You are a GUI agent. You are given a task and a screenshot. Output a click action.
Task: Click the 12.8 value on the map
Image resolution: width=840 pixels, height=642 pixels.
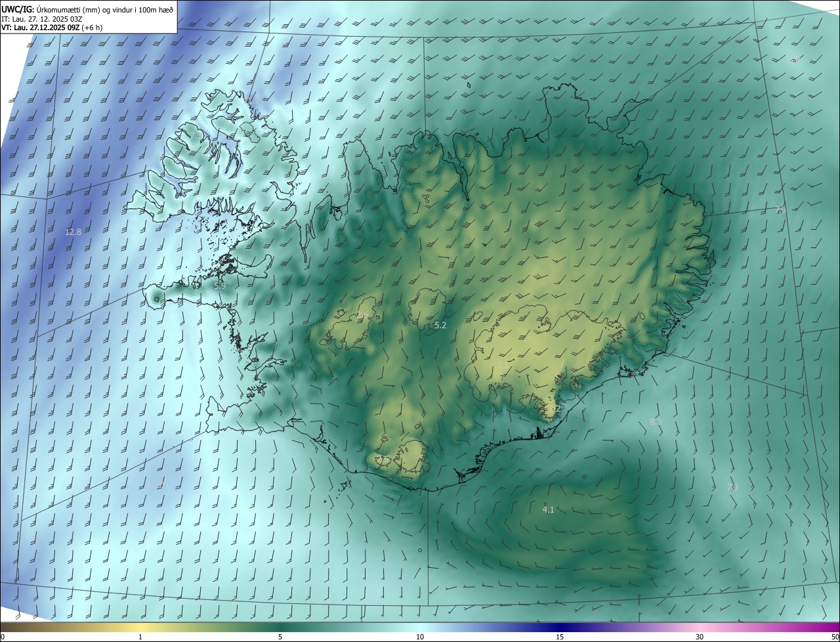click(x=73, y=232)
